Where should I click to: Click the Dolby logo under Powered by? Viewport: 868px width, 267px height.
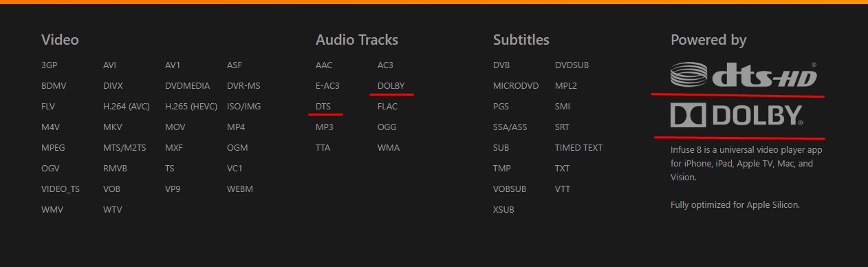click(x=737, y=116)
